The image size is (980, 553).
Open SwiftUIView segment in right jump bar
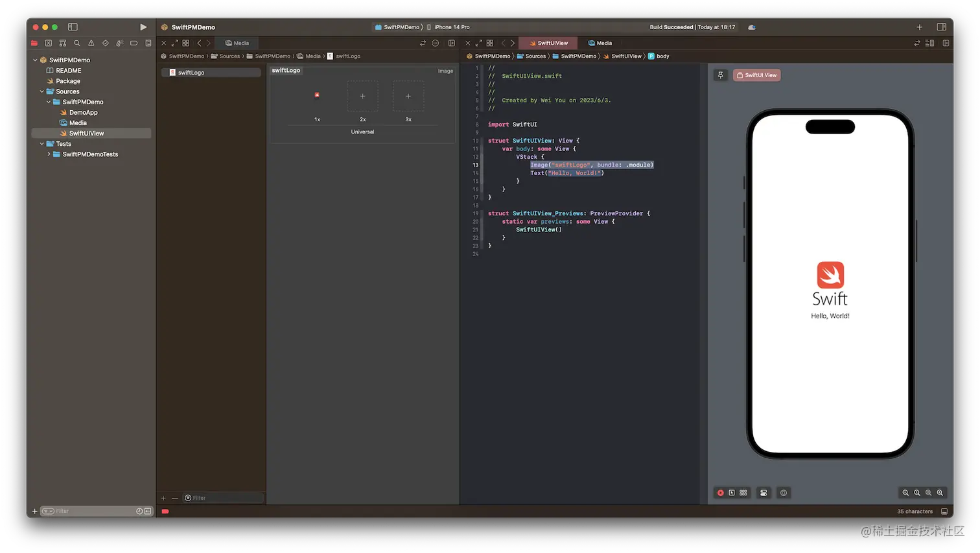tap(622, 56)
